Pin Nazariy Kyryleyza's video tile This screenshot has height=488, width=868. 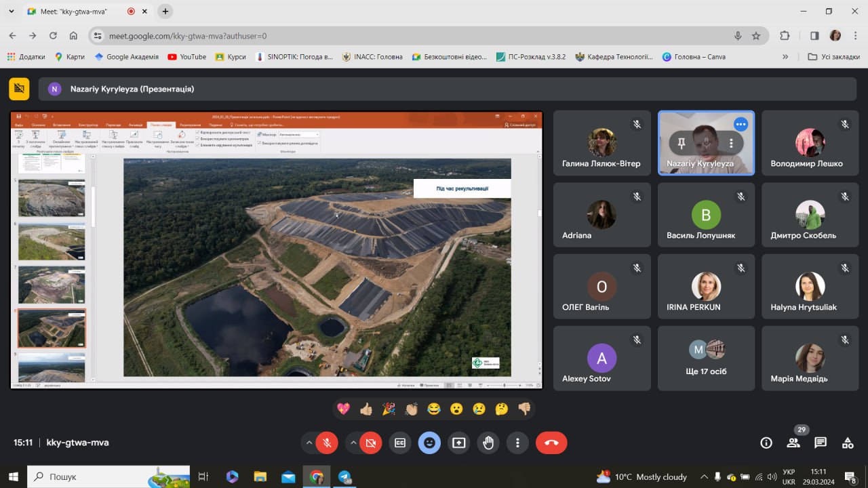pyautogui.click(x=682, y=143)
